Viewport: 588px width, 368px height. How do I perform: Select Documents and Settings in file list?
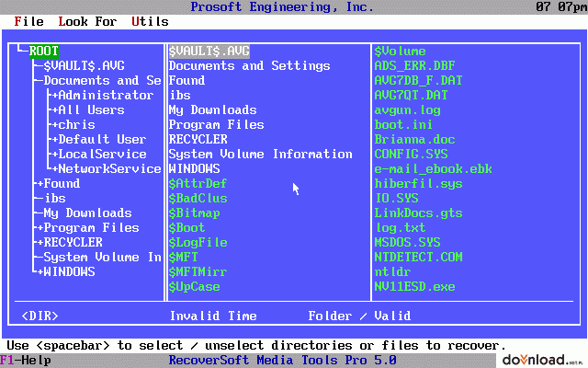[249, 65]
